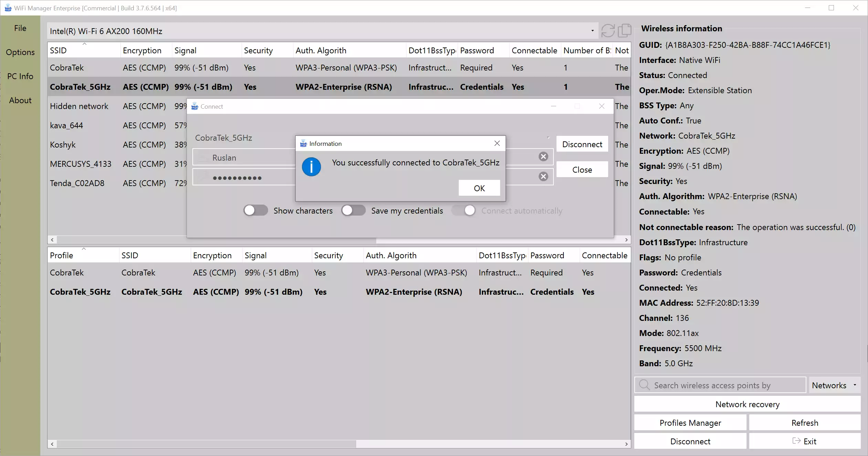Image resolution: width=868 pixels, height=456 pixels.
Task: Sort networks by Auth. Algorith column
Action: click(x=350, y=50)
